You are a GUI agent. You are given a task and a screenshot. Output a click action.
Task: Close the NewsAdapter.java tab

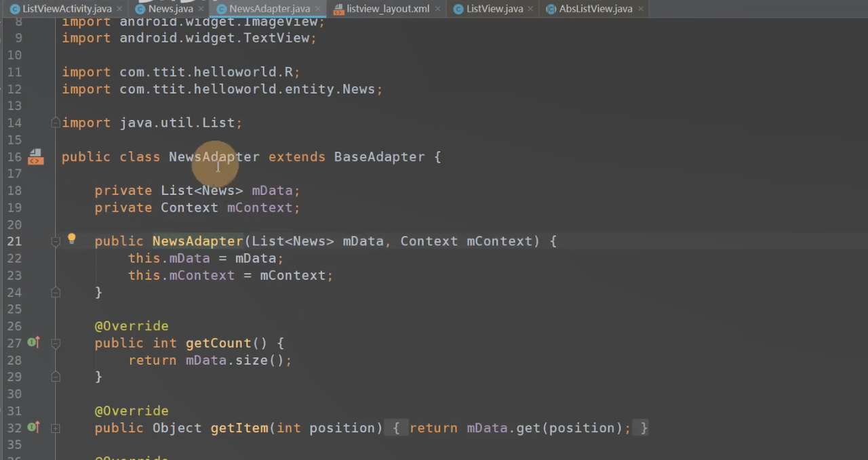pyautogui.click(x=318, y=9)
